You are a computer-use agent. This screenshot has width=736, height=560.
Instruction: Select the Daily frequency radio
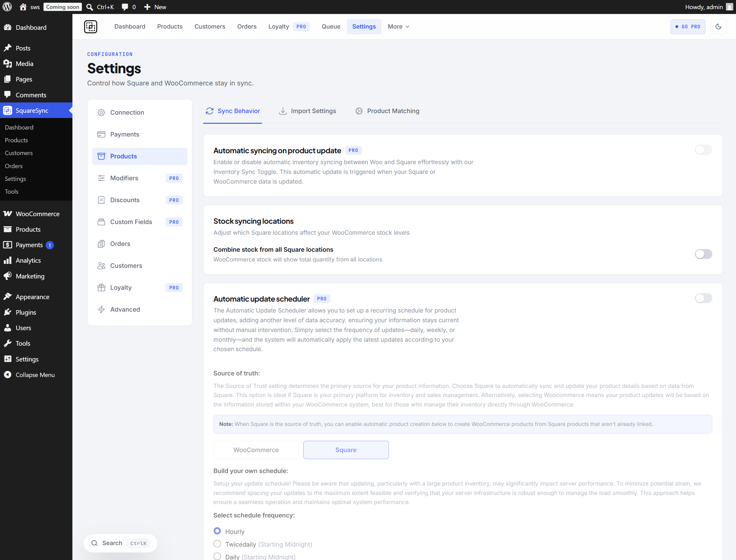pos(217,556)
